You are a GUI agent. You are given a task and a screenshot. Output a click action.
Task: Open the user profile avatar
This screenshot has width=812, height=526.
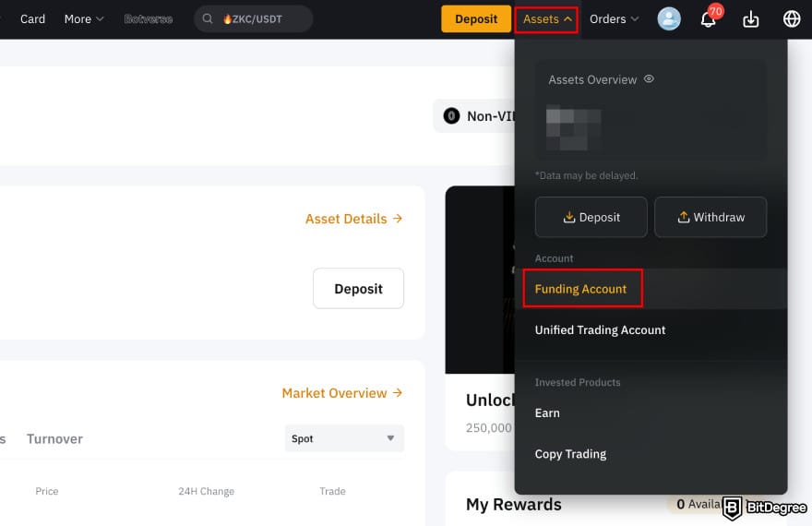coord(669,19)
